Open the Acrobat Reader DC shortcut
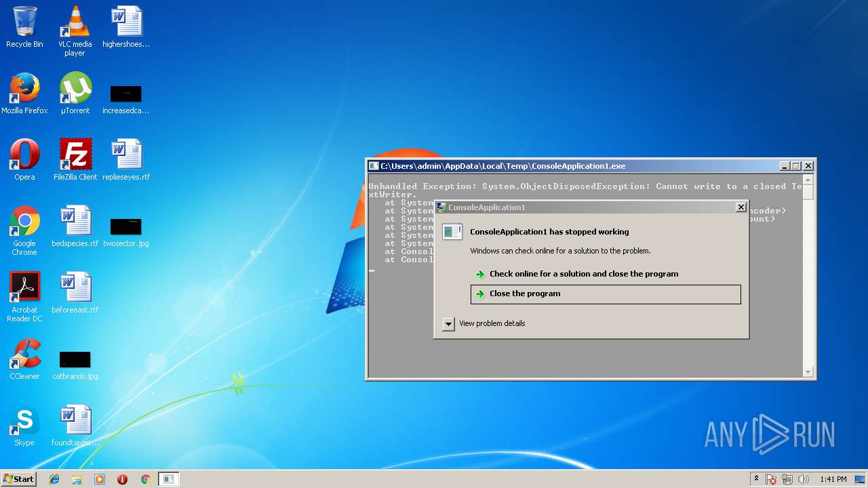This screenshot has height=488, width=868. click(x=24, y=298)
